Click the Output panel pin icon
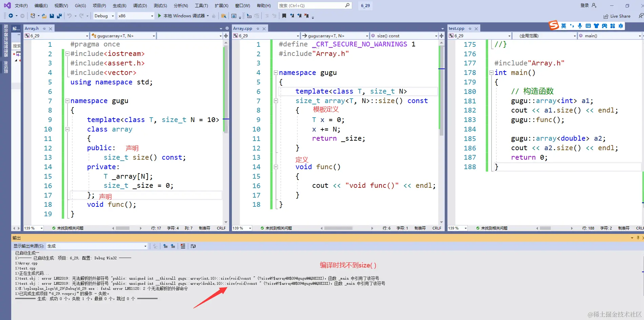Viewport: 644px width, 320px height. click(638, 238)
